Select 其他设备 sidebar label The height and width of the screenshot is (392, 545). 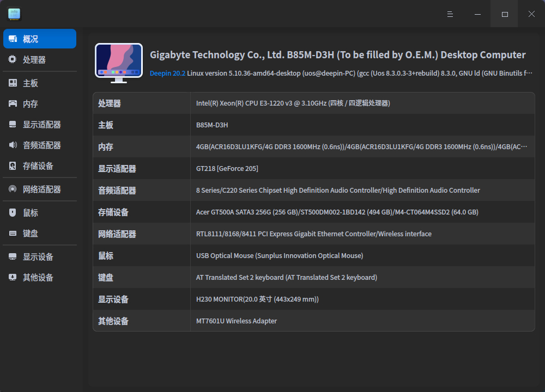[x=38, y=278]
